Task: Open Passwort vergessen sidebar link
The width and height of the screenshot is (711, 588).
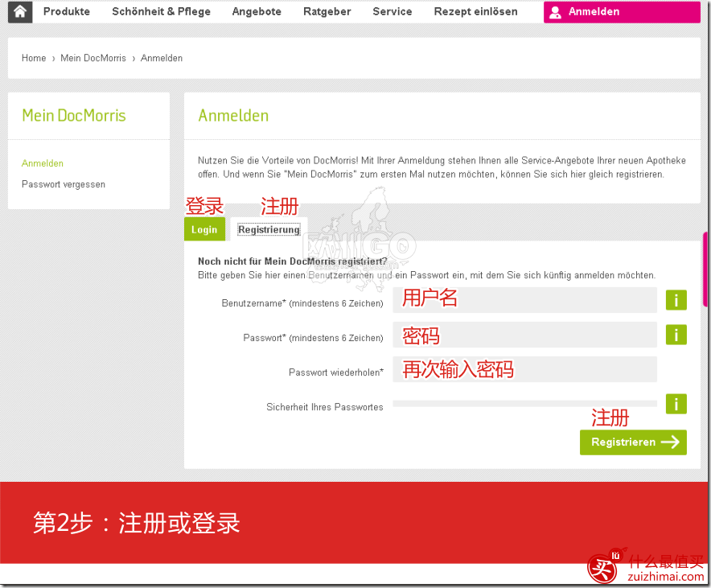Action: point(64,184)
